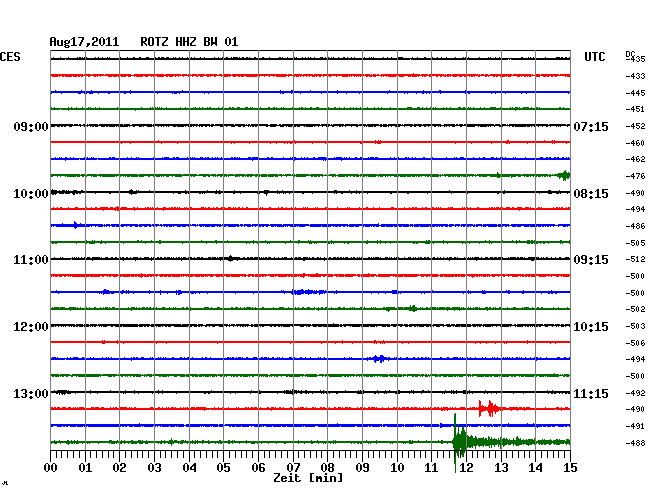Viewport: 650px width, 494px height.
Task: Click the DC offset value -491
Action: coord(635,426)
